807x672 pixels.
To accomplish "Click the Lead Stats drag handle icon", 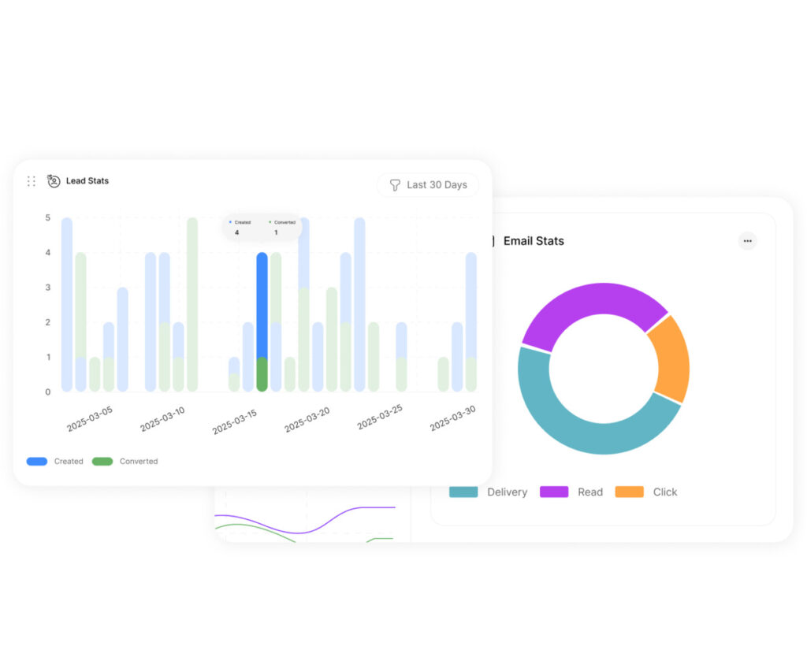I will [32, 181].
